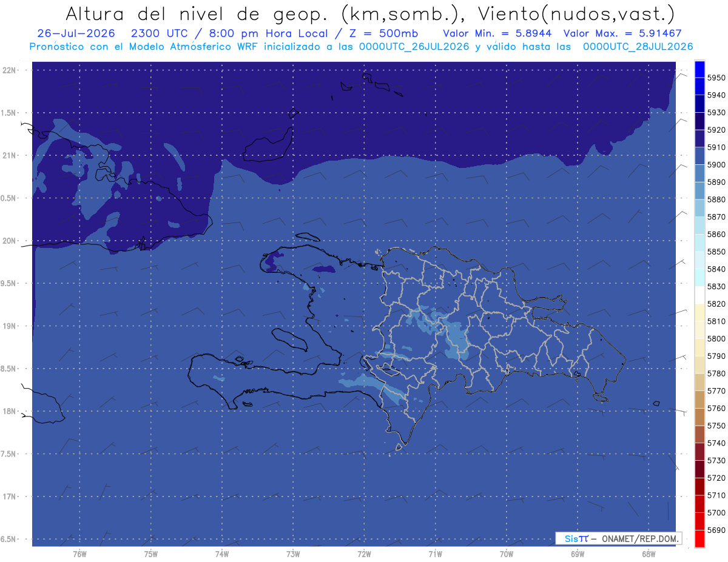Click the '73W' longitude label
This screenshot has width=728, height=562.
tap(293, 554)
